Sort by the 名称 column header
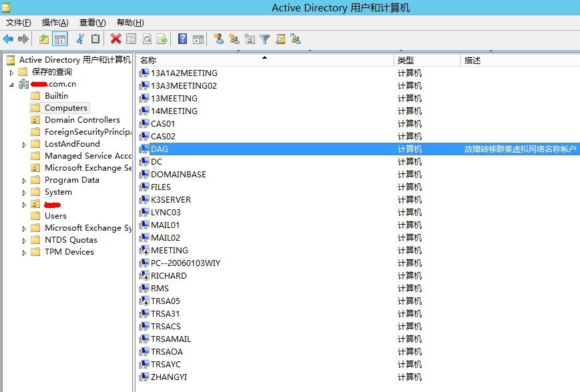Screen dimensions: 580x392 coord(264,60)
